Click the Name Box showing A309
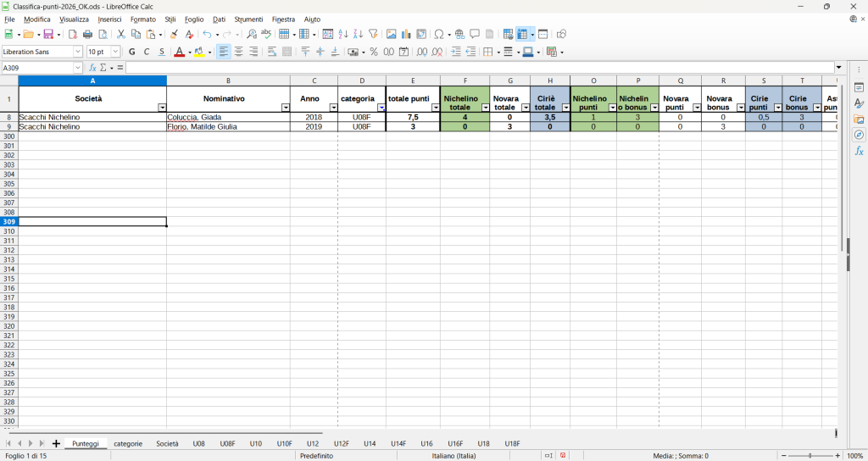The width and height of the screenshot is (868, 461). tap(37, 68)
